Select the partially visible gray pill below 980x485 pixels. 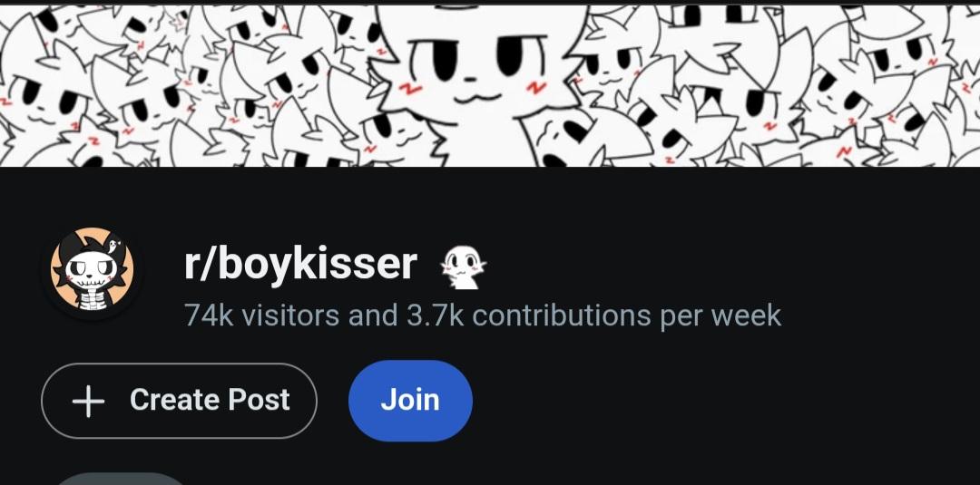click(x=121, y=478)
